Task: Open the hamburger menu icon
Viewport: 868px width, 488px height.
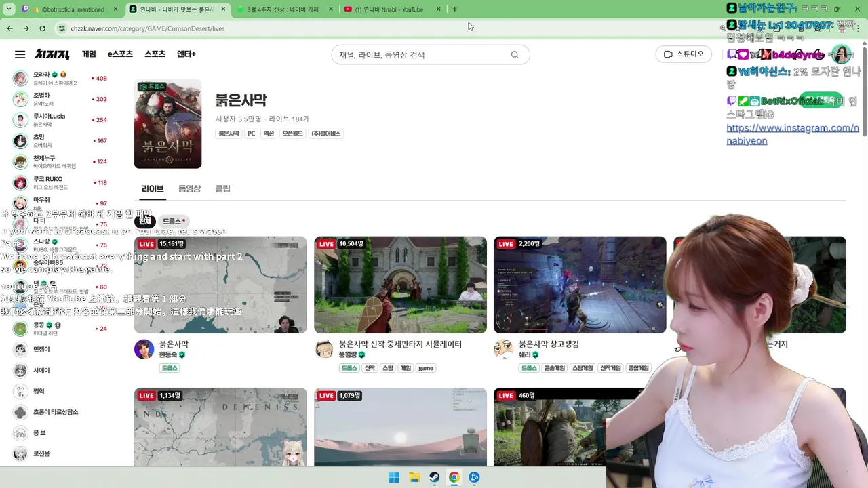Action: 20,54
